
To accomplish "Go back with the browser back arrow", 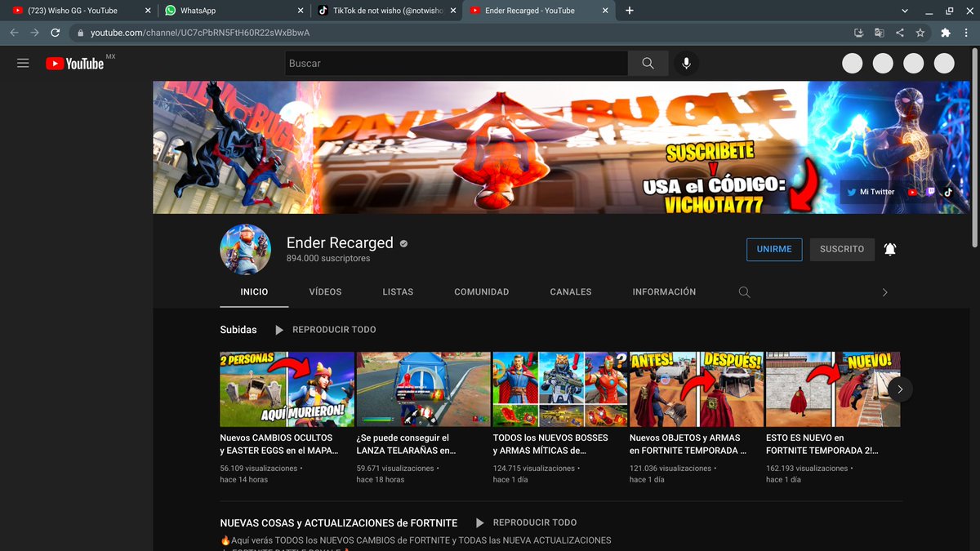I will [13, 33].
